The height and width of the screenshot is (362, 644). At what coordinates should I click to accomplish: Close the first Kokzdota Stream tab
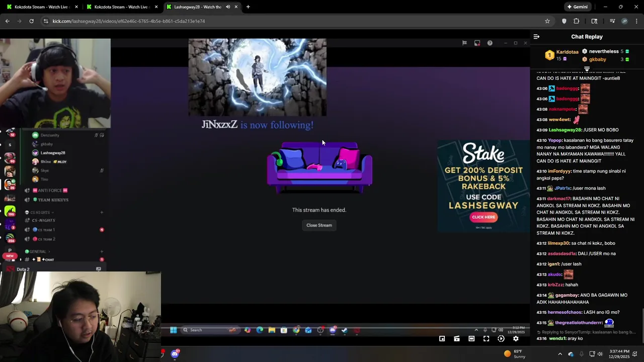76,7
